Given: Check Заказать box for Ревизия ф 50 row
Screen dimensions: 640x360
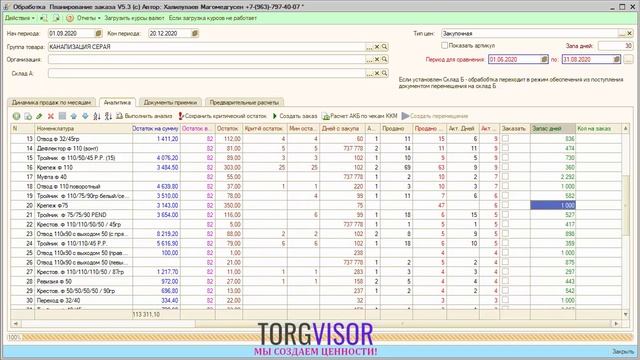Looking at the screenshot, I should point(505,281).
